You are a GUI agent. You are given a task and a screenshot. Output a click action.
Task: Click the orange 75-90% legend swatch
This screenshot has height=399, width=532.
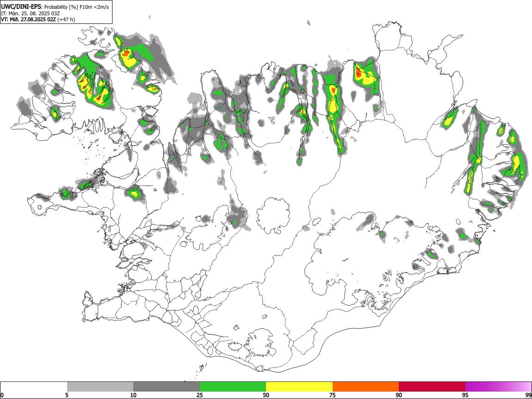point(365,387)
